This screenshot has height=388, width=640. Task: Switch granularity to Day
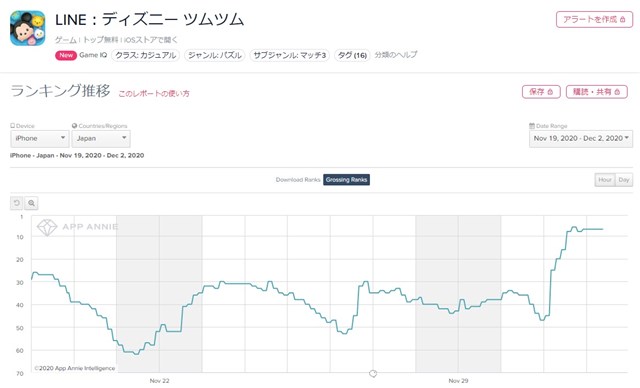click(x=624, y=180)
